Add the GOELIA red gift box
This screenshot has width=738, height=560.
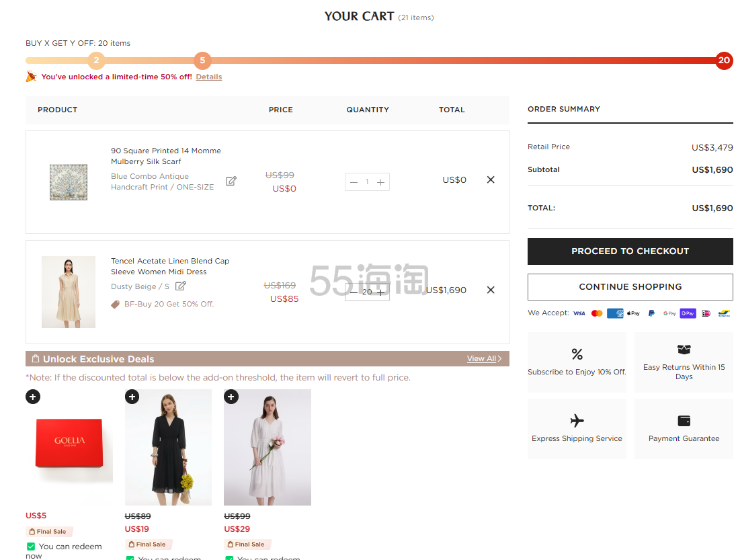pos(33,397)
